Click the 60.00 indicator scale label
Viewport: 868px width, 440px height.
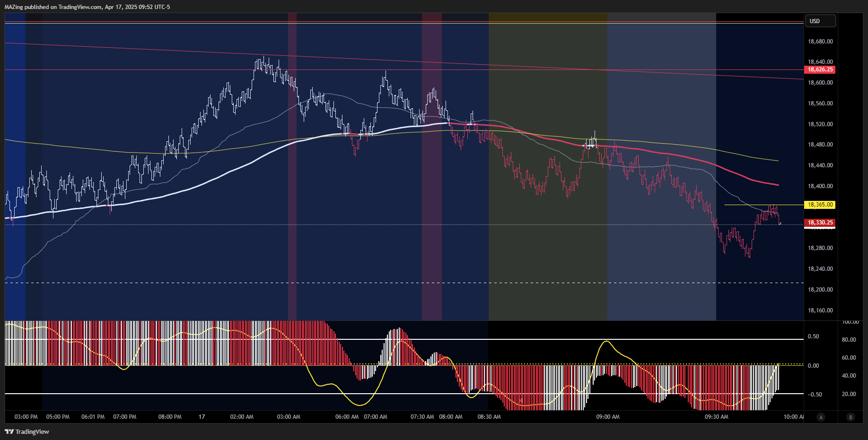pyautogui.click(x=849, y=358)
